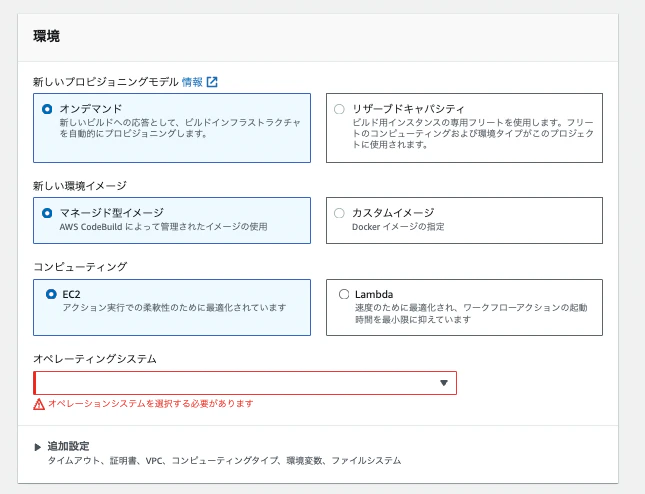Click the オペレーティングシステム field label
Viewport: 645px width, 494px height.
point(95,359)
